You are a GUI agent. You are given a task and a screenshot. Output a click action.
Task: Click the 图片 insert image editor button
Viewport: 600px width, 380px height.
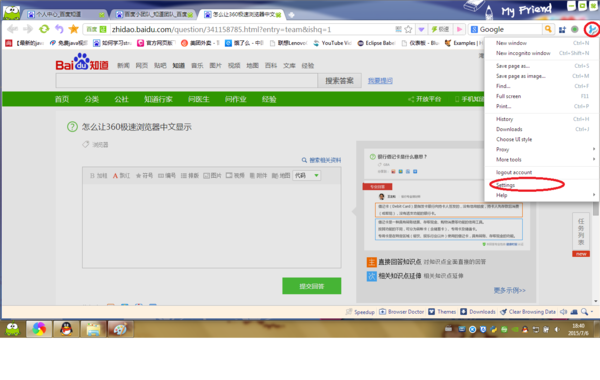pyautogui.click(x=212, y=176)
